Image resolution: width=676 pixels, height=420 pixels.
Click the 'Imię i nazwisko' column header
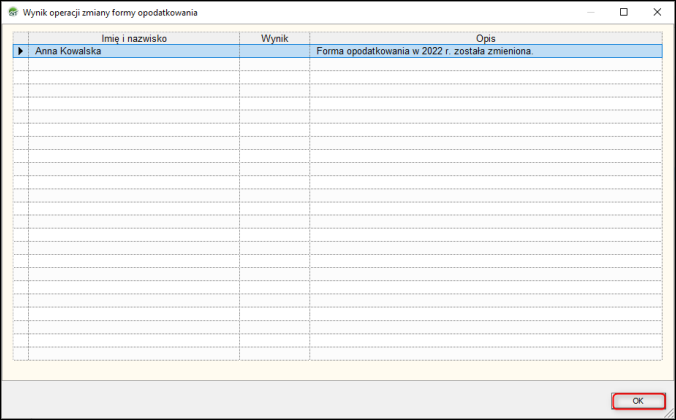pyautogui.click(x=134, y=38)
